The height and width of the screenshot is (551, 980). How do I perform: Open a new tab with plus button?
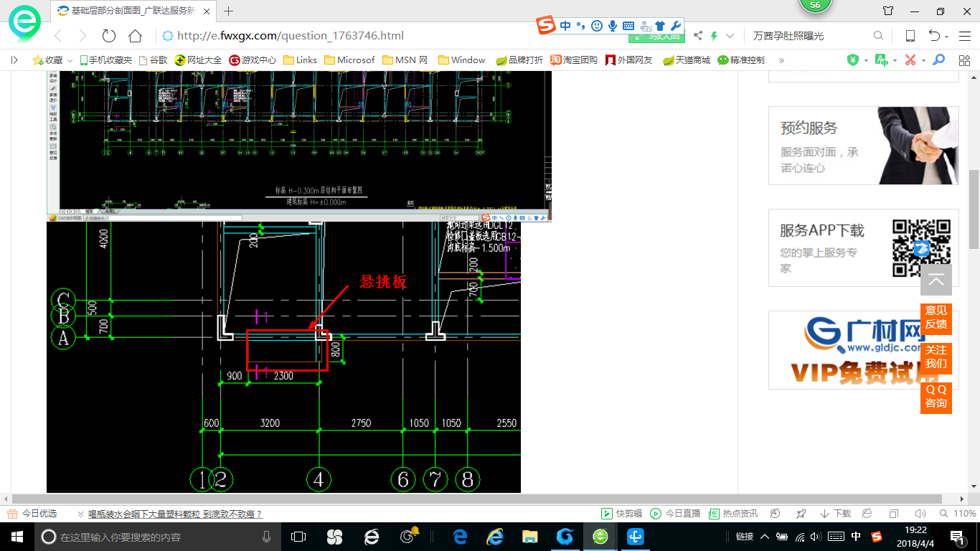click(x=229, y=11)
